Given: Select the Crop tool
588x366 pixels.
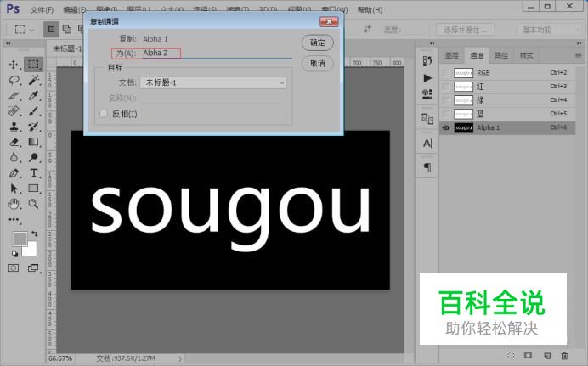Looking at the screenshot, I should (x=14, y=95).
